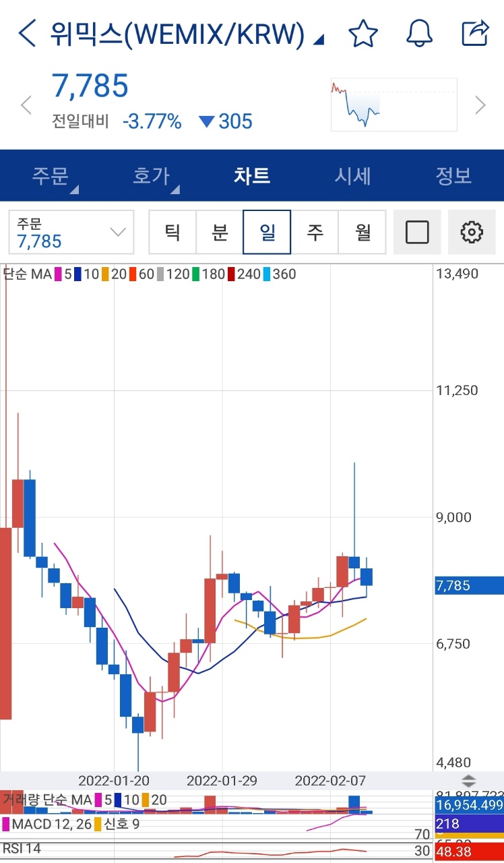
Task: Select the 차트 tab
Action: pos(252,176)
